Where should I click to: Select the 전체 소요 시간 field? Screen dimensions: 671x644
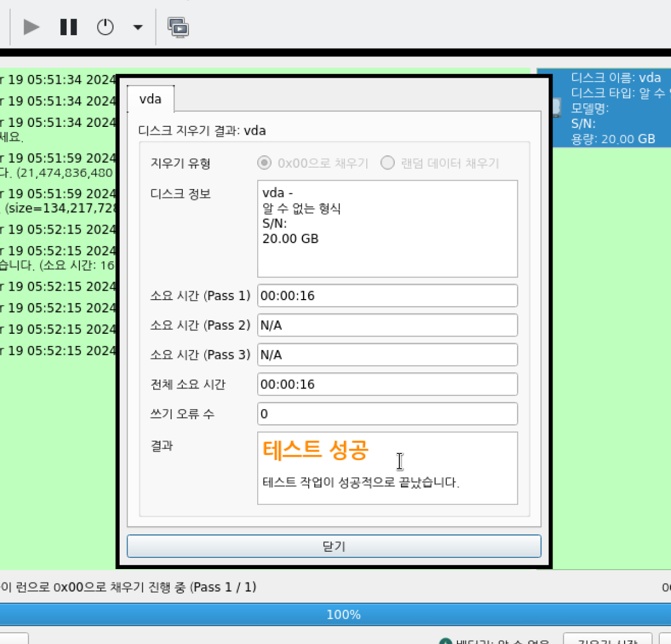pos(387,384)
